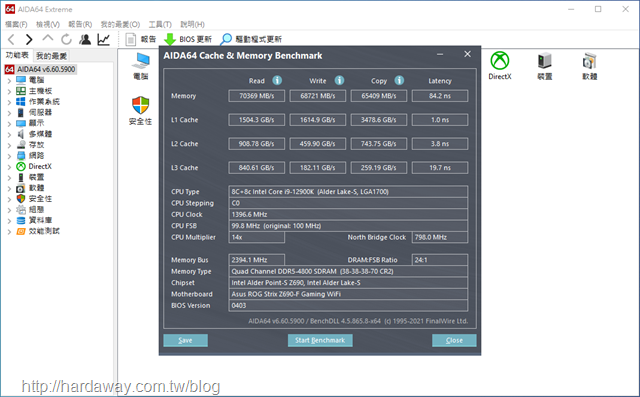Image resolution: width=640 pixels, height=397 pixels.
Task: Click the Memory Bus 2394.1 MHz field
Action: click(x=256, y=260)
